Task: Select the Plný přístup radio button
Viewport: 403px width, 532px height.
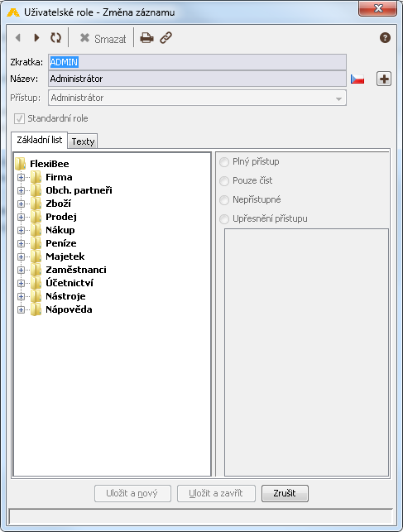Action: 224,162
